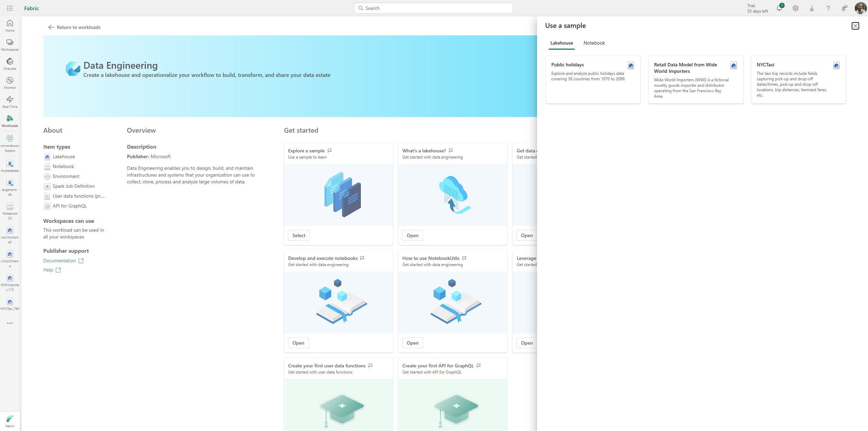Click the flag icon by Develop and execute notebooks
Image resolution: width=868 pixels, height=431 pixels.
(x=362, y=258)
